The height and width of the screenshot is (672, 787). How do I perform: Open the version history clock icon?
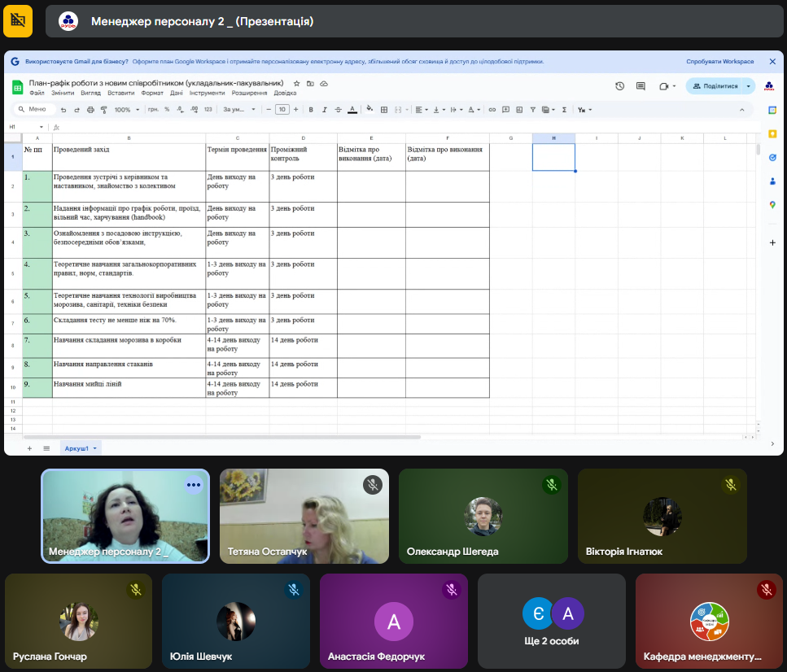point(619,85)
